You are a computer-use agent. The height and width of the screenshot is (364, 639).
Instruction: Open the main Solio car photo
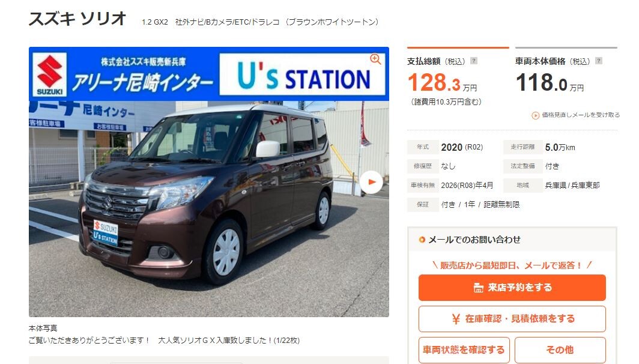[x=208, y=208]
